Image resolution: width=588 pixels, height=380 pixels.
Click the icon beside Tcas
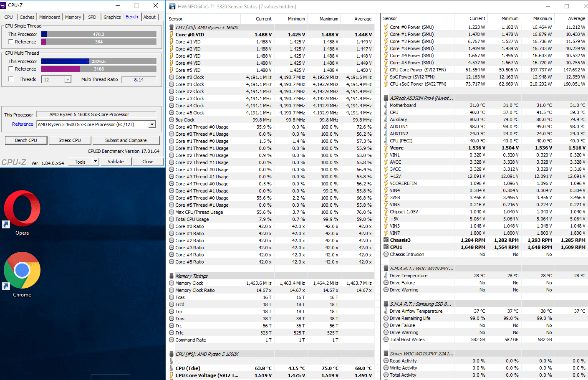click(x=172, y=297)
